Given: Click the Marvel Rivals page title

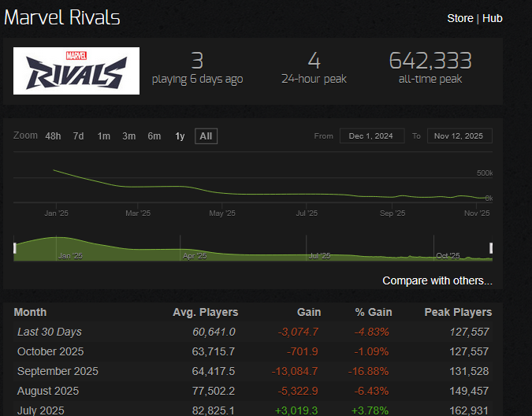Looking at the screenshot, I should [62, 17].
